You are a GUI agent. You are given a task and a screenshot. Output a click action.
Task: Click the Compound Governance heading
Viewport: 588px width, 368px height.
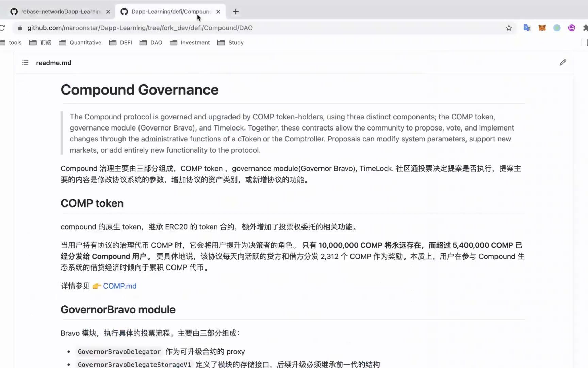[140, 90]
